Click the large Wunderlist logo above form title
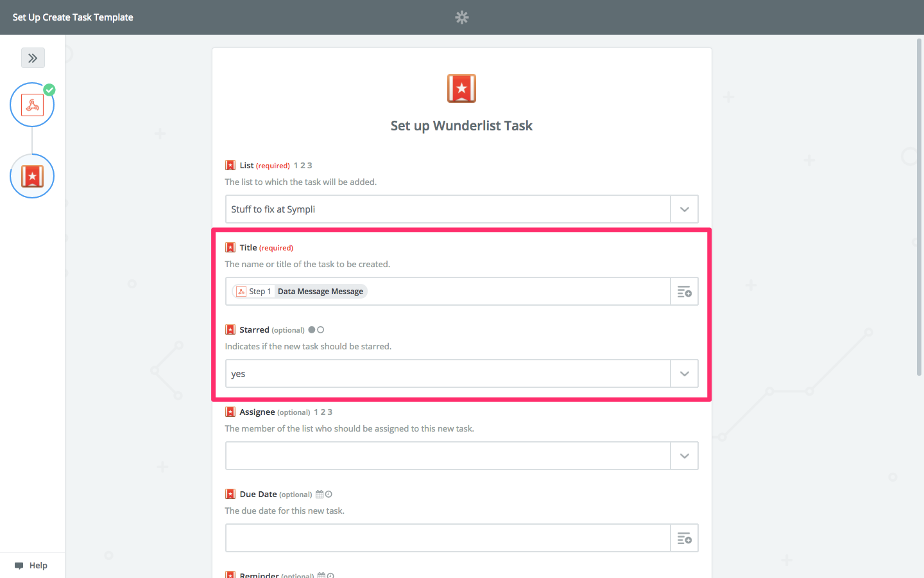924x578 pixels. coord(461,89)
